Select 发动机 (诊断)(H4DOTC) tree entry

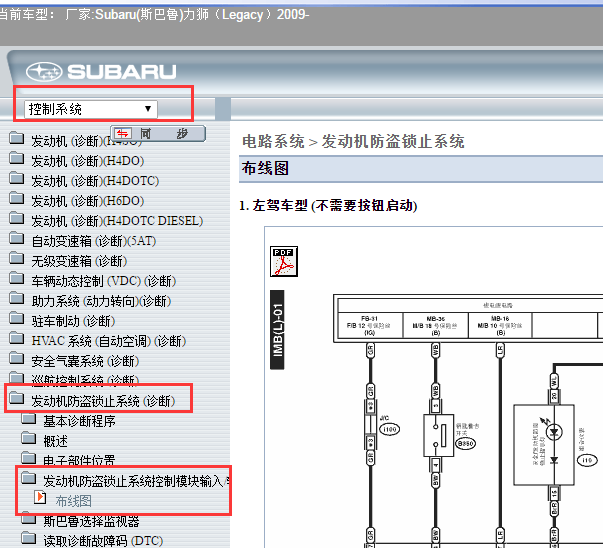click(x=95, y=181)
